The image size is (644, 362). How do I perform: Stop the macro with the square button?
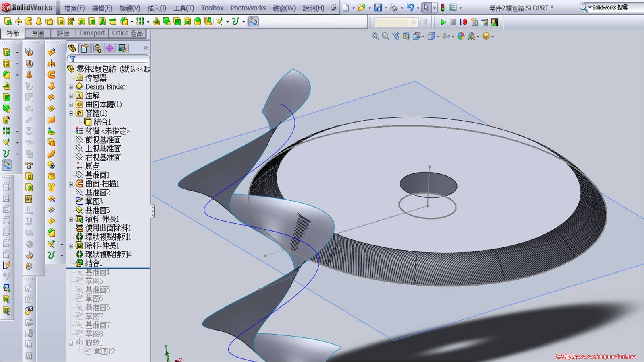[453, 22]
